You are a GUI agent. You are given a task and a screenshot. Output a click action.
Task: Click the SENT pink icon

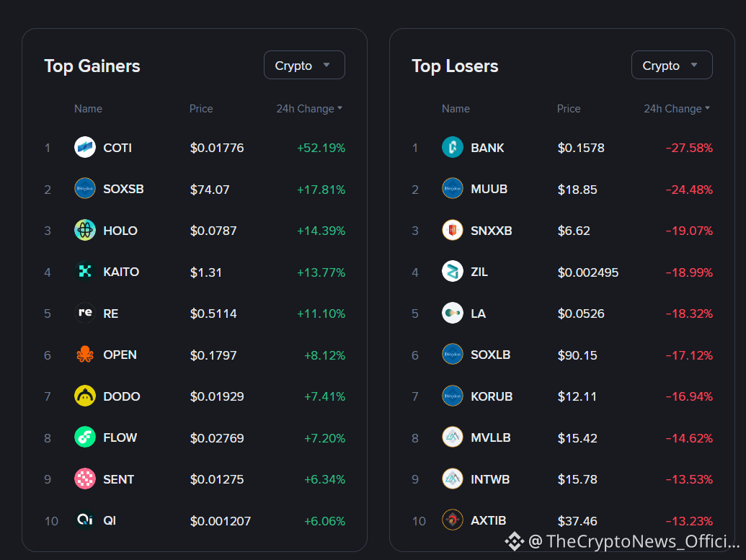coord(85,479)
